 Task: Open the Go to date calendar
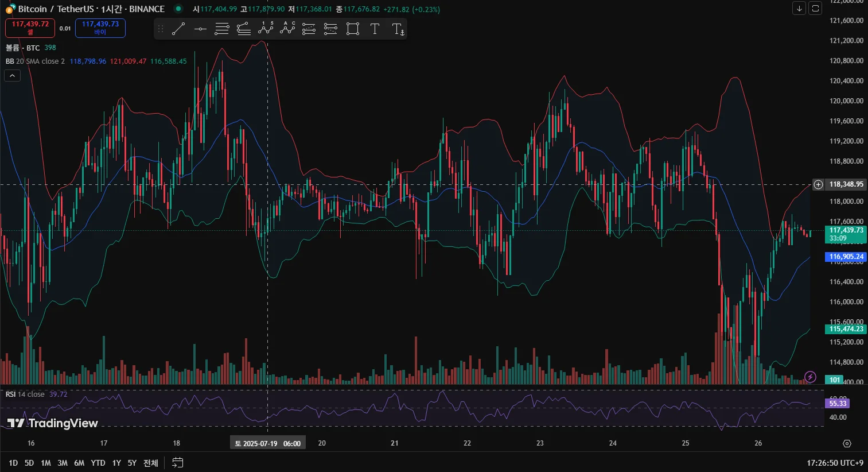[178, 463]
